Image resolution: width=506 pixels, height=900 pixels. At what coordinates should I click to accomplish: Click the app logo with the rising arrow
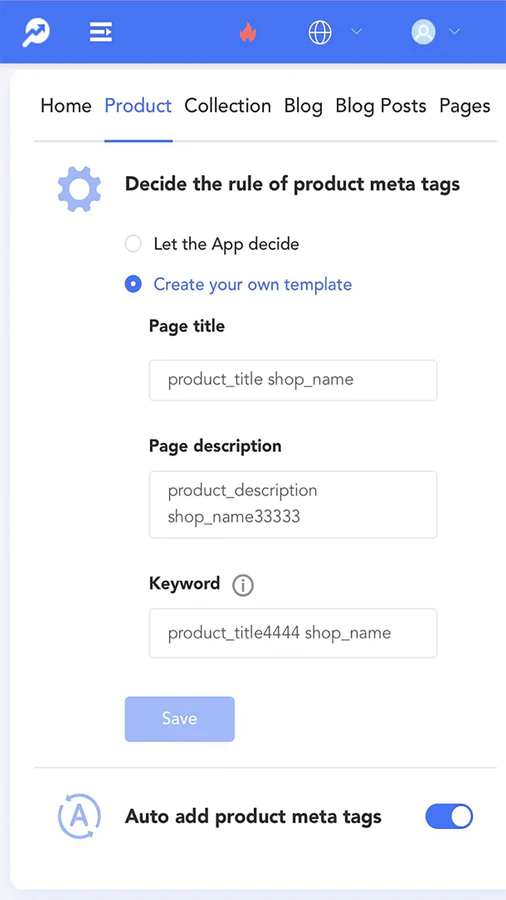(36, 32)
